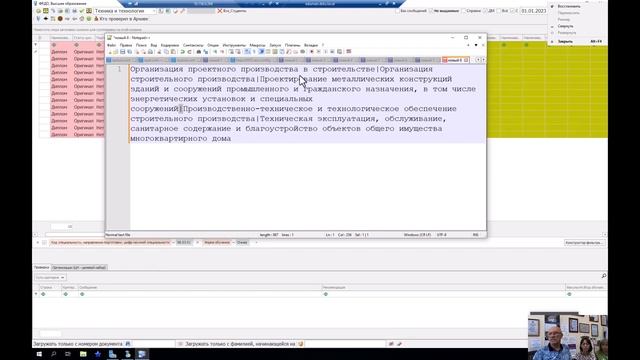This screenshot has width=640, height=360.
Task: Click the New file icon in Notepad++ toolbar
Action: (110, 52)
